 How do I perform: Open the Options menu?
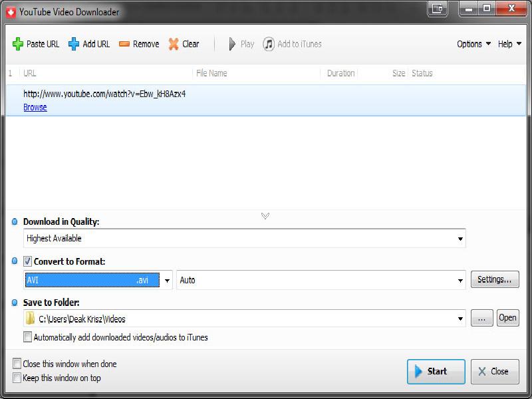473,44
